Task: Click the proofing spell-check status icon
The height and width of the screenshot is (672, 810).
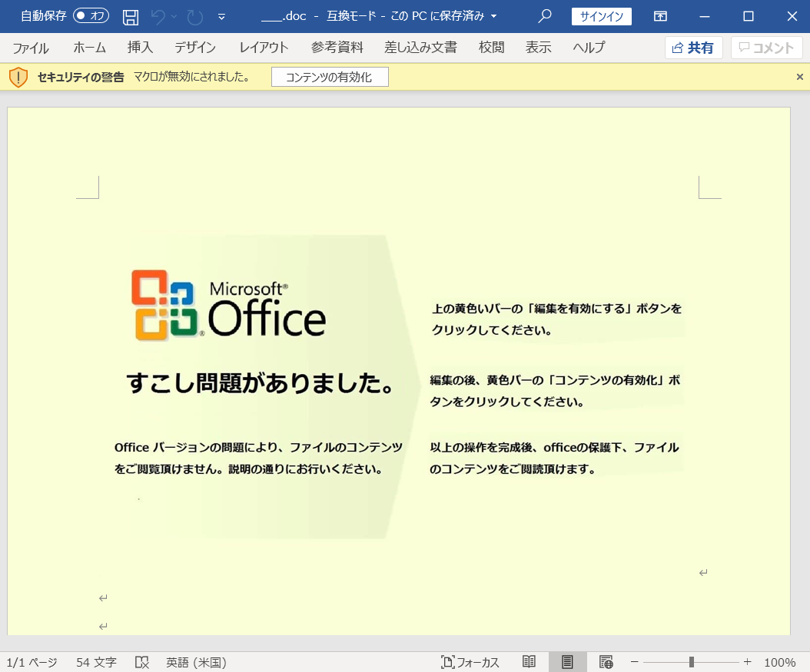Action: tap(142, 662)
